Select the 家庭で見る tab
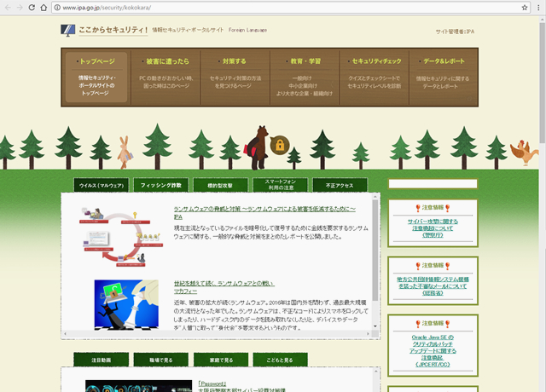 [x=220, y=360]
